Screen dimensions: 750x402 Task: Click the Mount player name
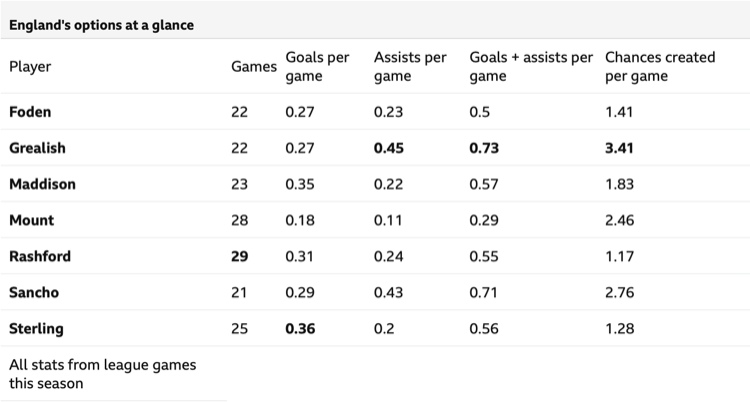(32, 220)
